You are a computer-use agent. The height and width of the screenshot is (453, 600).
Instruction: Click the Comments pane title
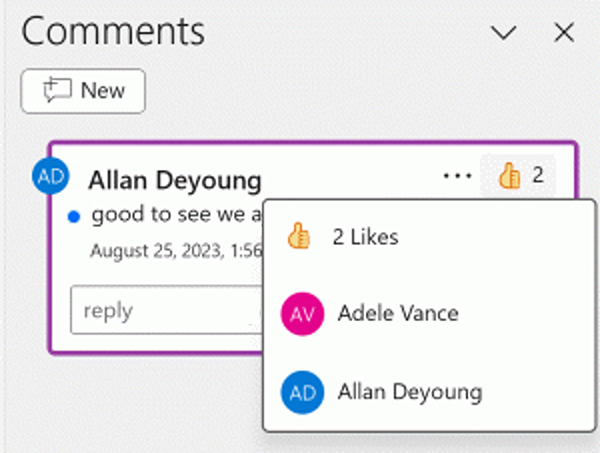tap(113, 32)
